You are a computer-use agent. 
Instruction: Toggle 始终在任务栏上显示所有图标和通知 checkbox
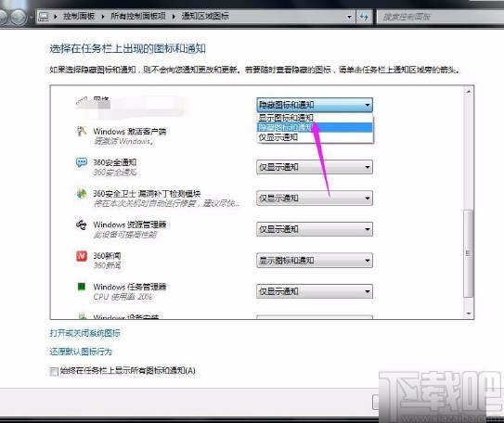tap(54, 371)
